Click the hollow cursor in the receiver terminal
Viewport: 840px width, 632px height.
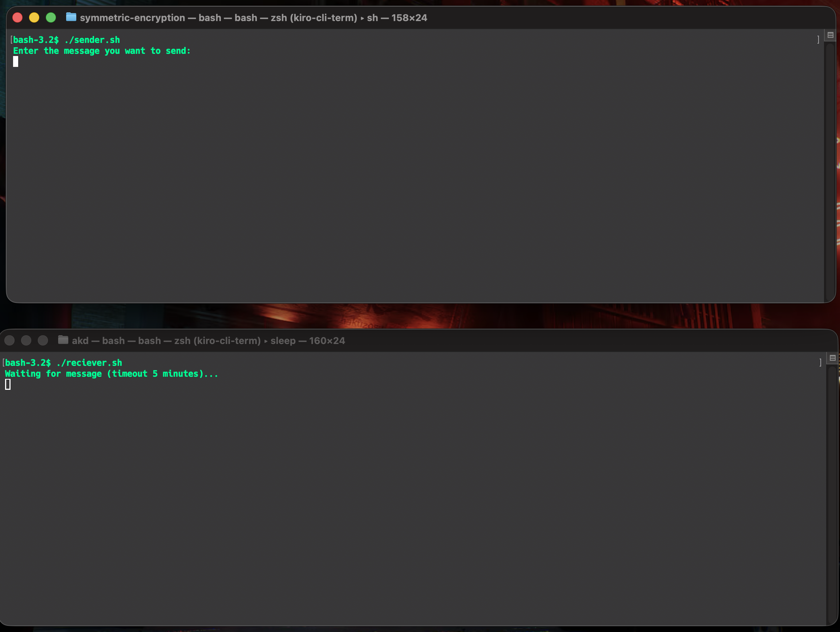click(8, 385)
